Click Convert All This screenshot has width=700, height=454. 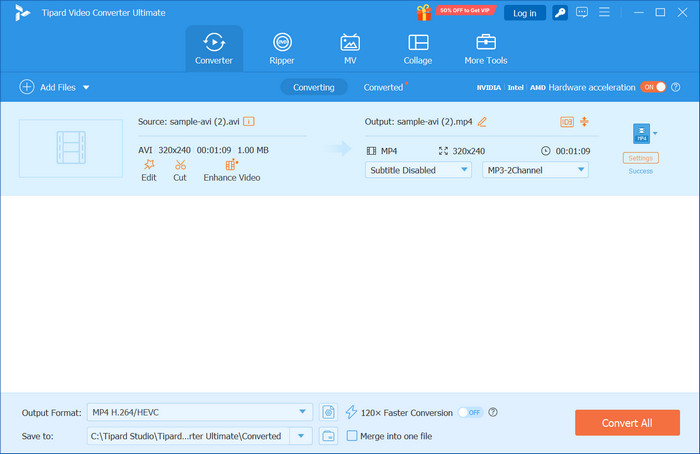pos(627,423)
